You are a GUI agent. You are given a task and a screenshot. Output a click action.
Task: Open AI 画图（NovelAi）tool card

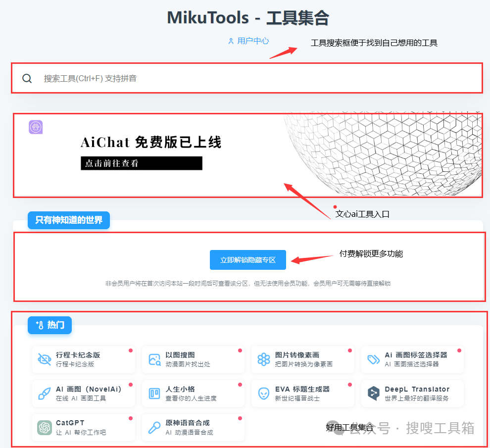pyautogui.click(x=84, y=394)
